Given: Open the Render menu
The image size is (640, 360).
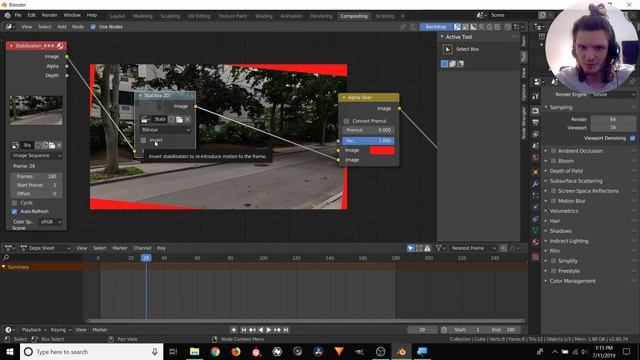Looking at the screenshot, I should tap(49, 15).
